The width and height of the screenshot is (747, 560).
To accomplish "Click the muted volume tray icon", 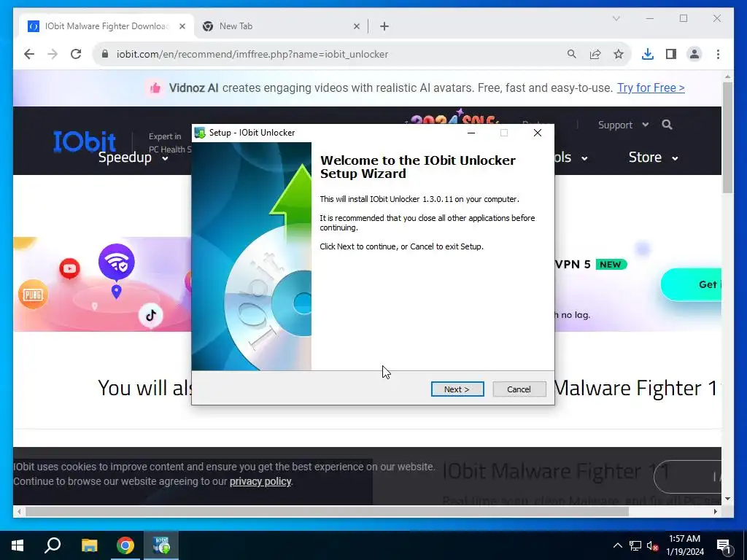I will tap(652, 545).
